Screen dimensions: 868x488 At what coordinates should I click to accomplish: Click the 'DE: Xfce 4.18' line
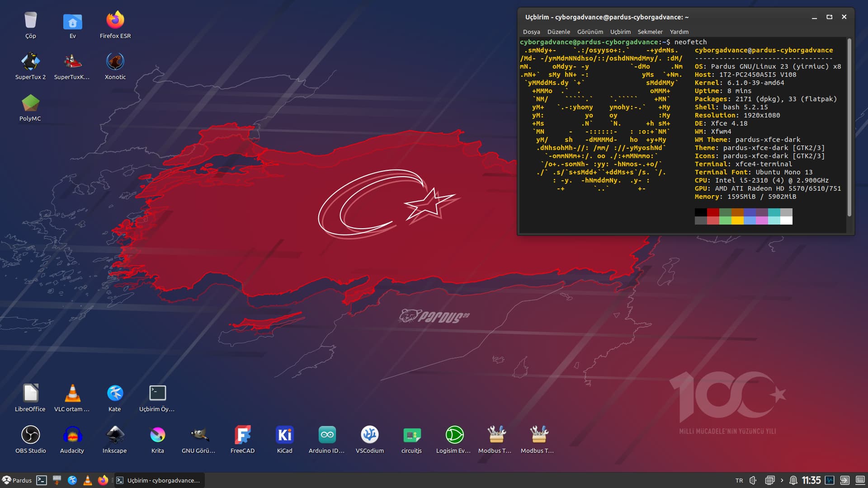coord(721,123)
